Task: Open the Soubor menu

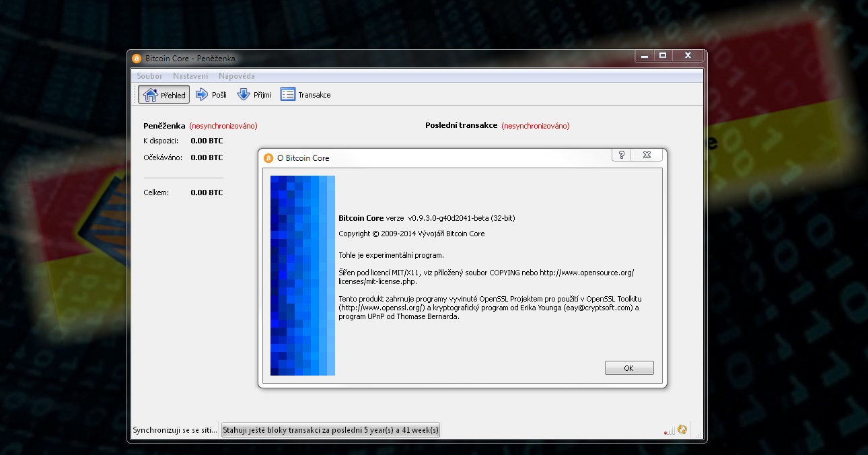Action: pyautogui.click(x=149, y=76)
